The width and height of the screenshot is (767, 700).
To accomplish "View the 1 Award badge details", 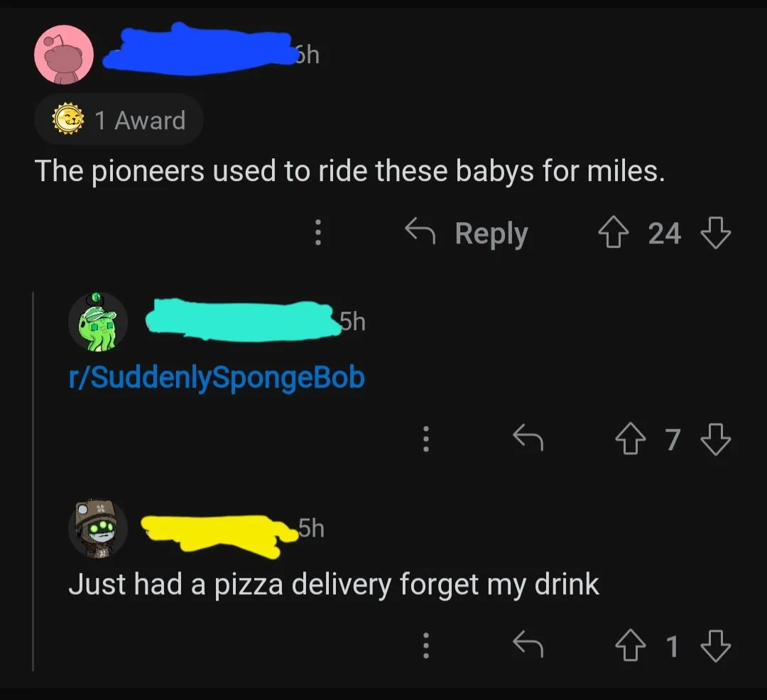I will [x=119, y=119].
